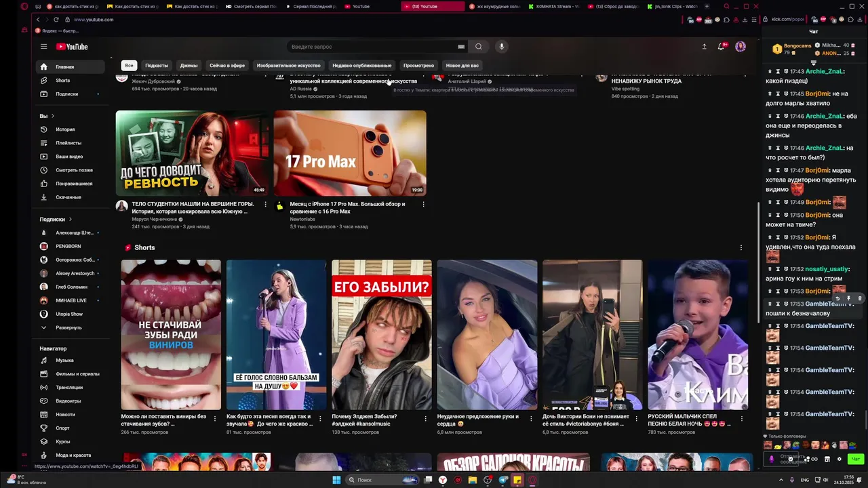Viewport: 868px width, 488px height.
Task: Expand the Подписки section chevron
Action: coord(70,220)
